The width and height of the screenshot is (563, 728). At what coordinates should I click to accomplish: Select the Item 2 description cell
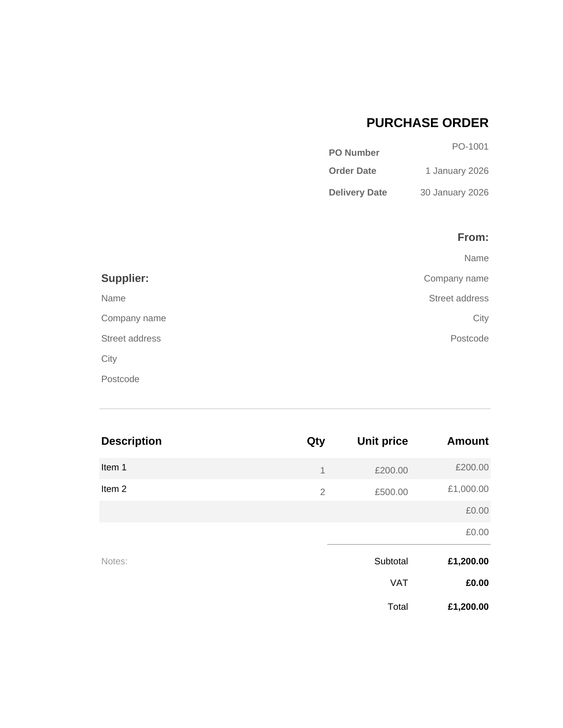(x=114, y=489)
